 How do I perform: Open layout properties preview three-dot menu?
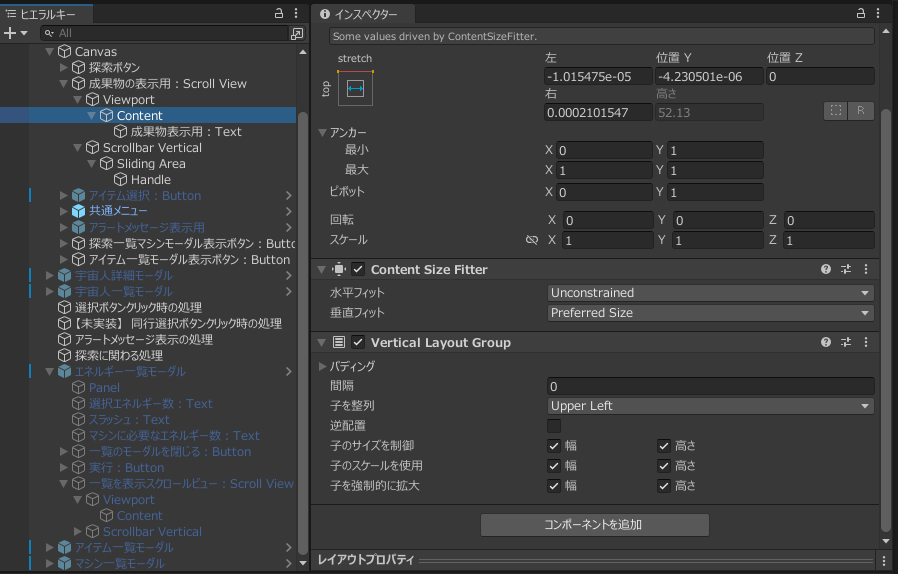[x=884, y=560]
